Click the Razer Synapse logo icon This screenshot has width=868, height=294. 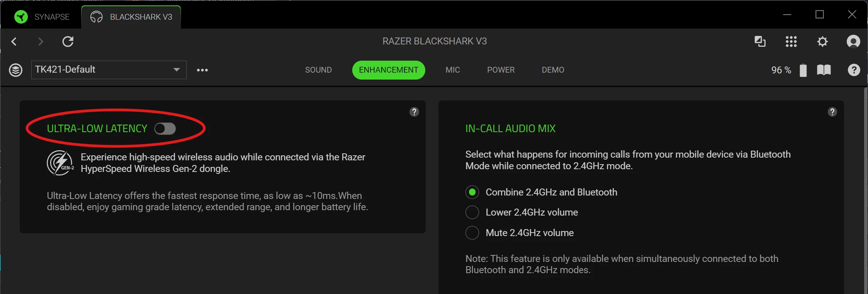click(x=21, y=17)
